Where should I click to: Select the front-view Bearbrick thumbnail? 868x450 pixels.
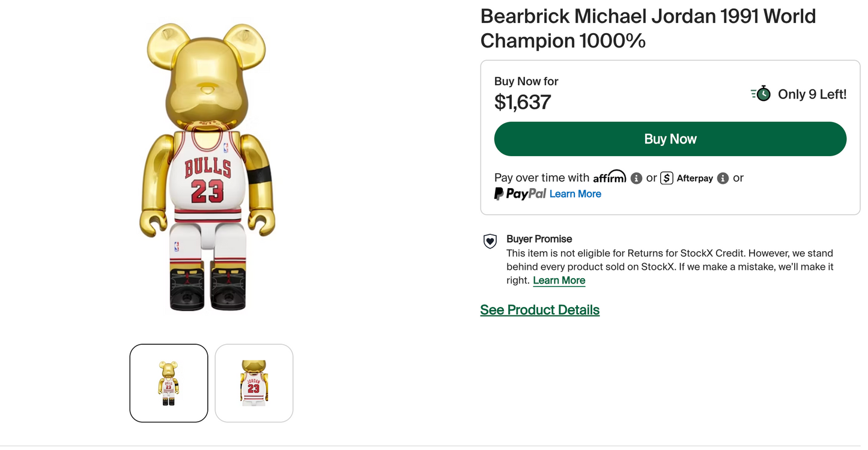tap(169, 383)
